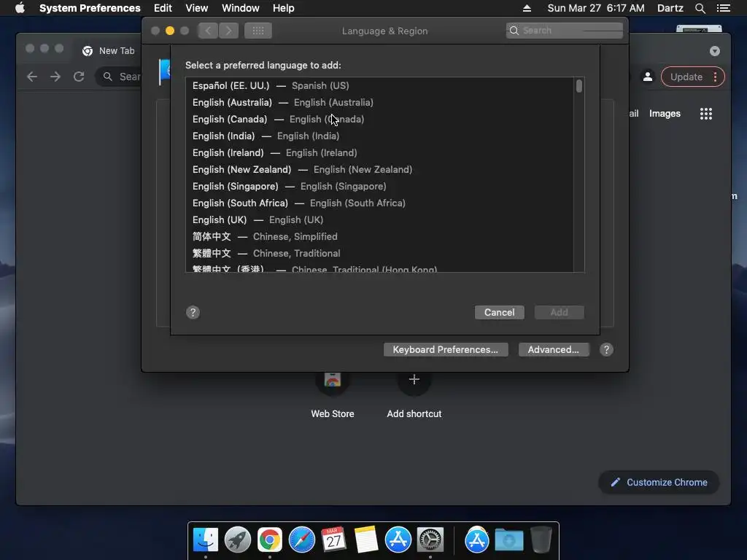
Task: Open Spotlight search in menu bar
Action: 700,8
